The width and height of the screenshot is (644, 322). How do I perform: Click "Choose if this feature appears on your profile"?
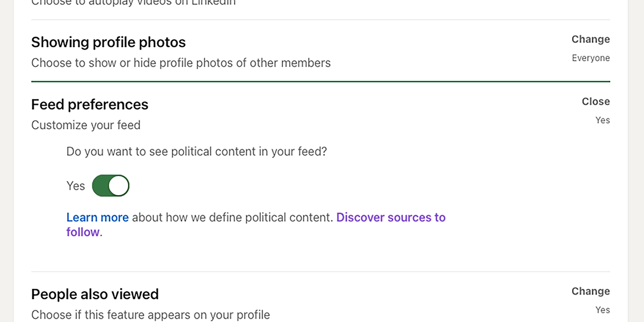pos(150,315)
